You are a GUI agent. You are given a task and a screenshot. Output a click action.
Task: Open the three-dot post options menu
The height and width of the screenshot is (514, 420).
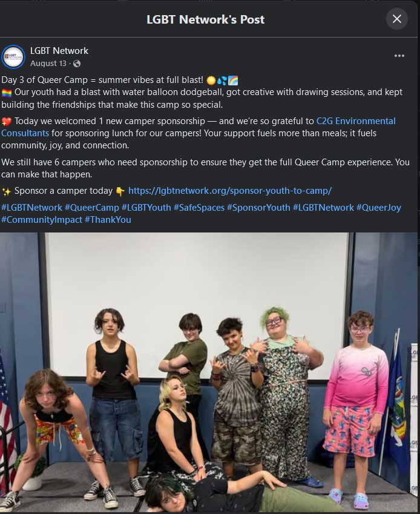click(399, 56)
